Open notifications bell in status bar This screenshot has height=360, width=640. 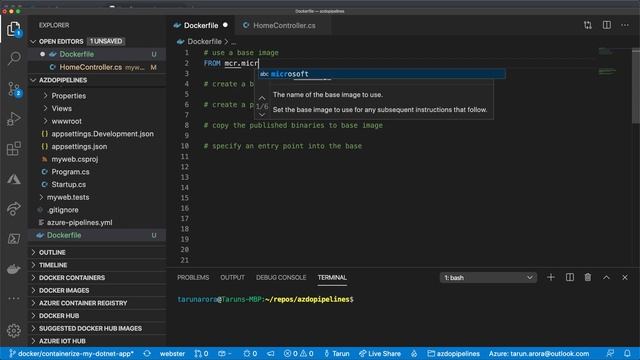(x=627, y=353)
